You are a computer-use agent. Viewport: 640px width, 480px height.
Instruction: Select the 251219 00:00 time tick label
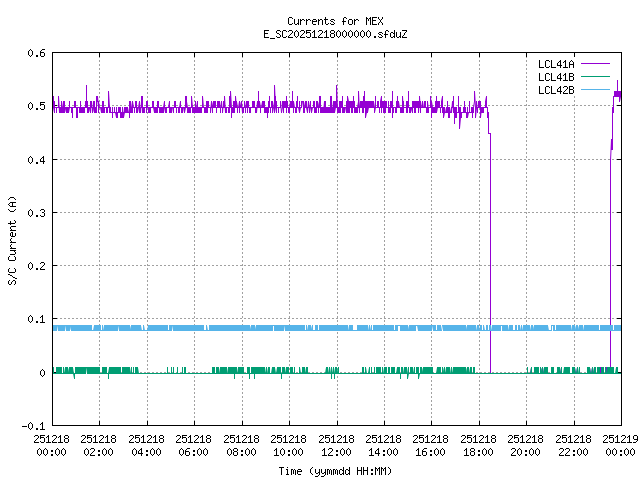coord(620,445)
